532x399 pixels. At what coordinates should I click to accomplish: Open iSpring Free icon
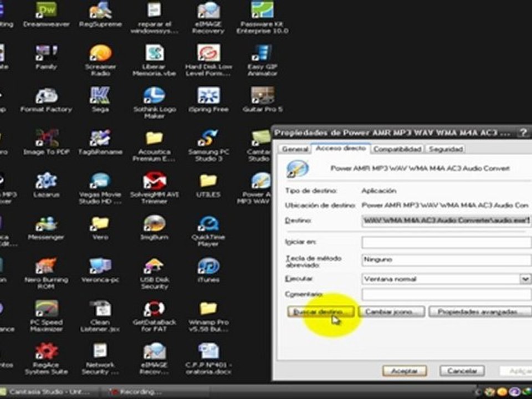208,100
